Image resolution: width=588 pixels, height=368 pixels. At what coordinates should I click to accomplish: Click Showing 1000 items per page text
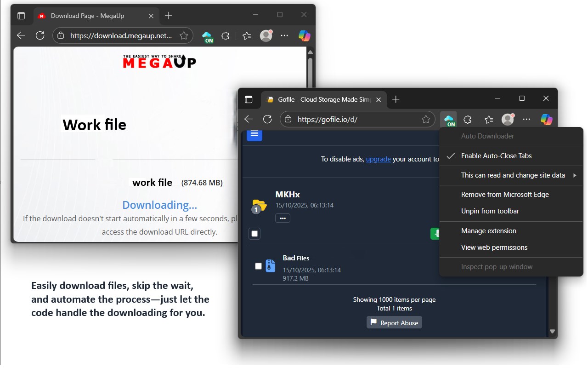(x=394, y=299)
